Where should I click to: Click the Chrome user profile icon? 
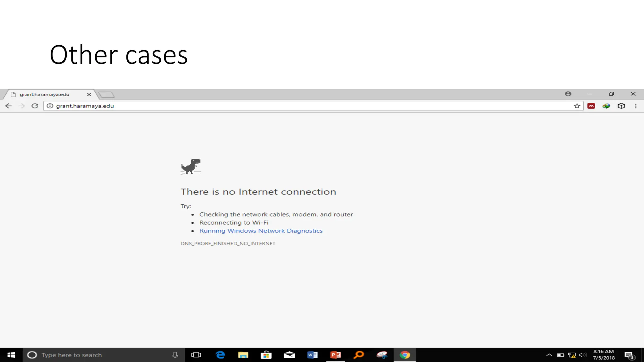tap(568, 94)
